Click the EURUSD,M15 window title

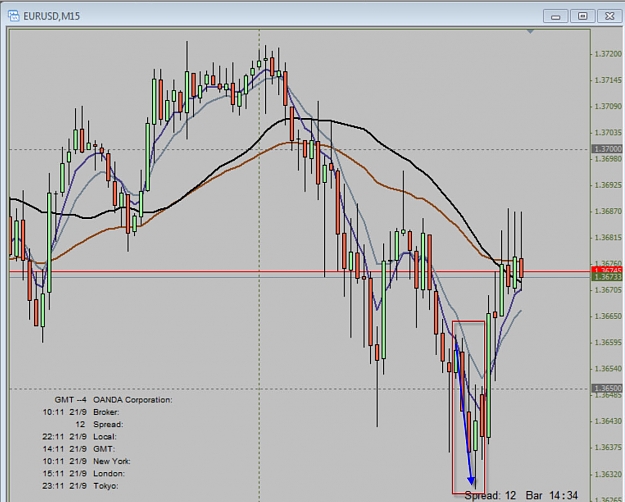pyautogui.click(x=51, y=16)
